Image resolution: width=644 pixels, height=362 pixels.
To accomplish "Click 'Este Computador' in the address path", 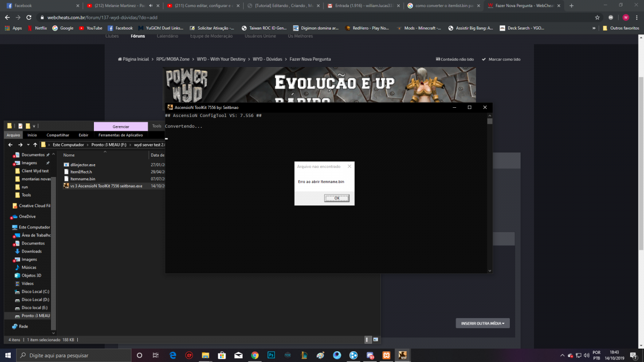I will (68, 145).
